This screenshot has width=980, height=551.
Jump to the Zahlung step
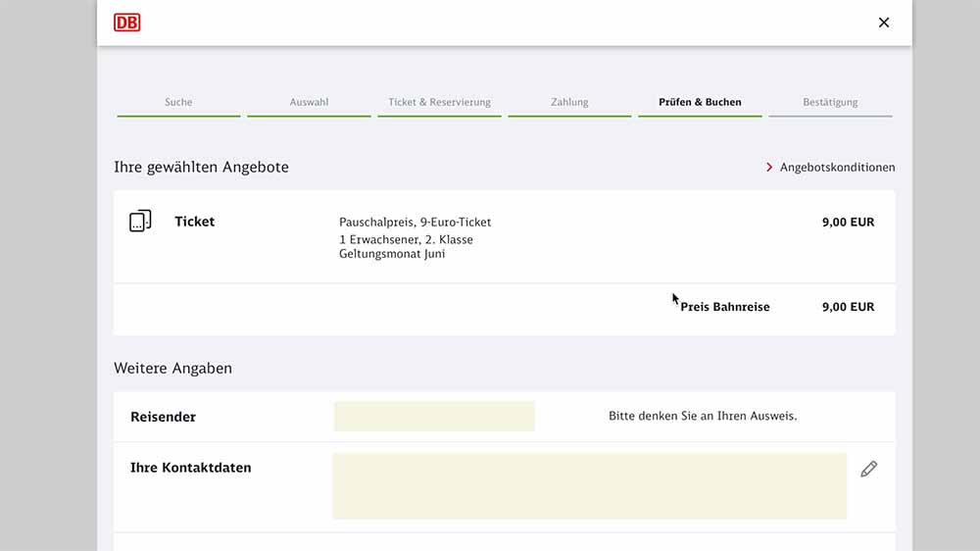tap(569, 102)
